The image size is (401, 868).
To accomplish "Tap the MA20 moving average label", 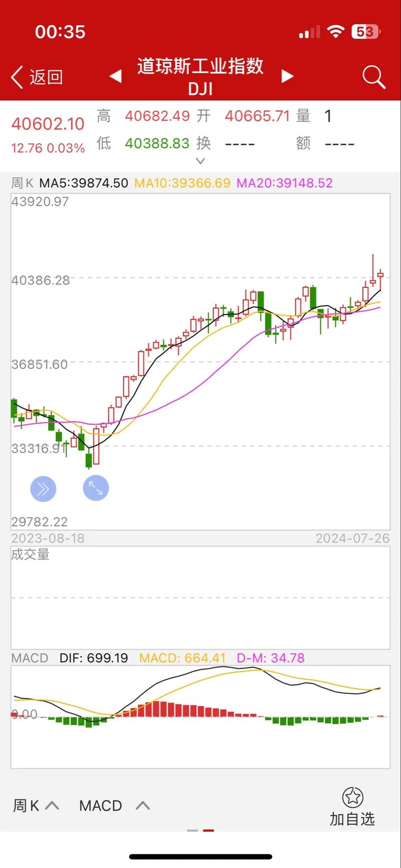I will point(284,183).
